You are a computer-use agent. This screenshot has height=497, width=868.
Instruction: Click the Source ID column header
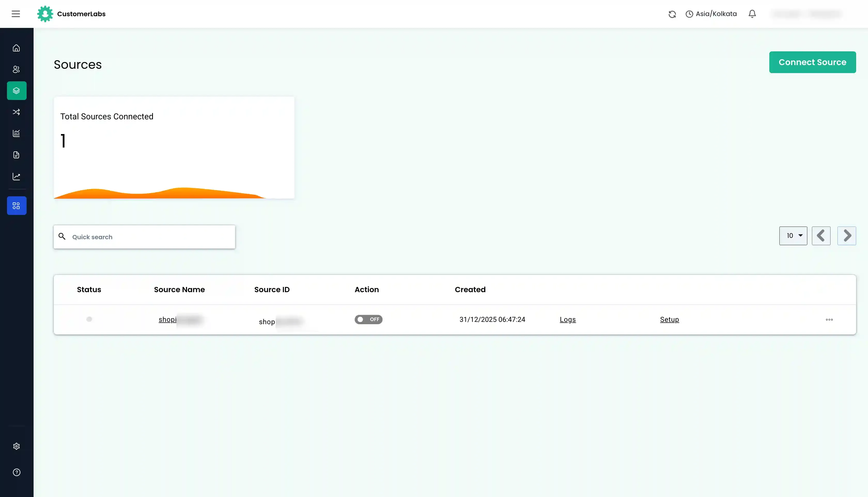pyautogui.click(x=272, y=290)
